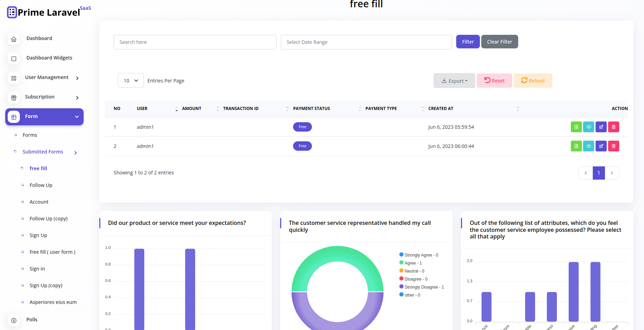Open the Submitted Forms menu
Viewport: 644px width, 330px height.
pos(43,152)
